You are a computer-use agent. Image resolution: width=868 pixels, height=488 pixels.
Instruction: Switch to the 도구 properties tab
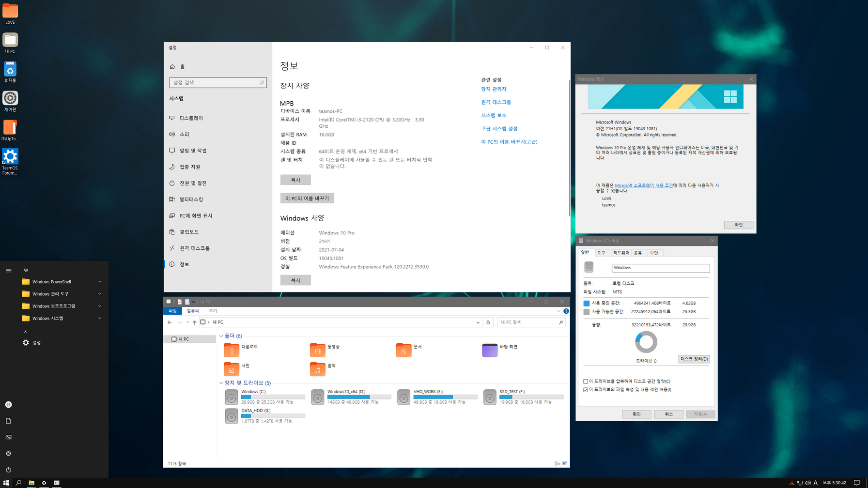[x=601, y=253]
